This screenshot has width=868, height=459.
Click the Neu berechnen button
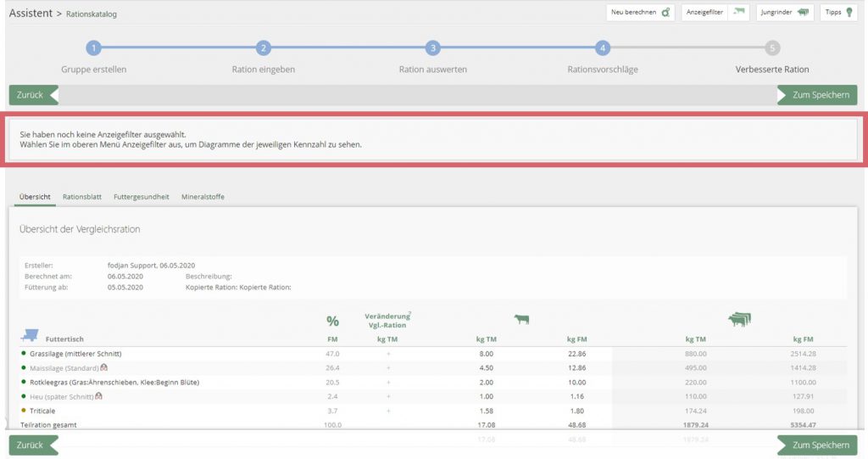point(640,12)
